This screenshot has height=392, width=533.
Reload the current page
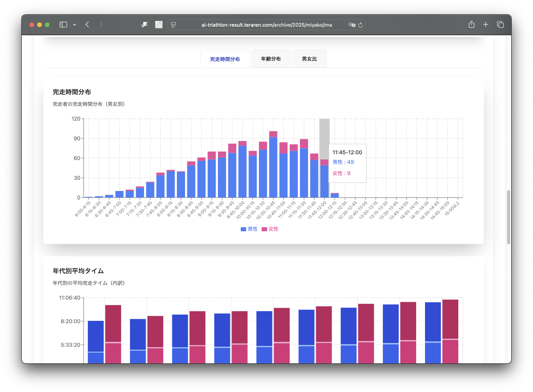click(360, 25)
